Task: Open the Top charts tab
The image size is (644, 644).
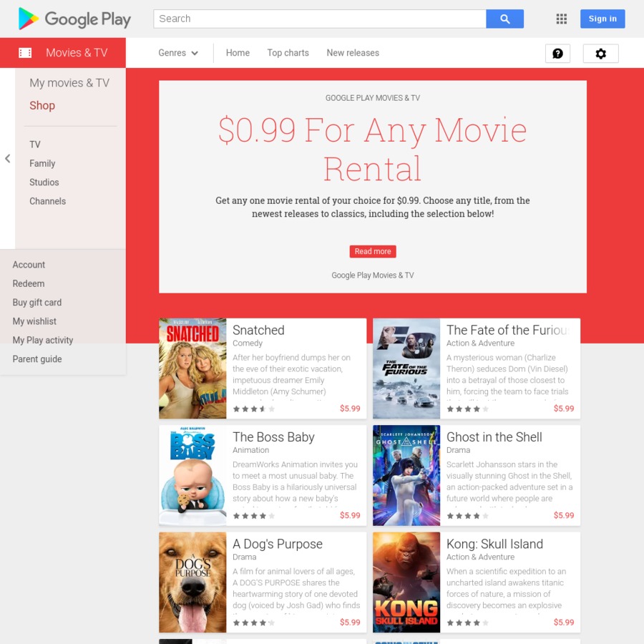Action: pyautogui.click(x=288, y=53)
